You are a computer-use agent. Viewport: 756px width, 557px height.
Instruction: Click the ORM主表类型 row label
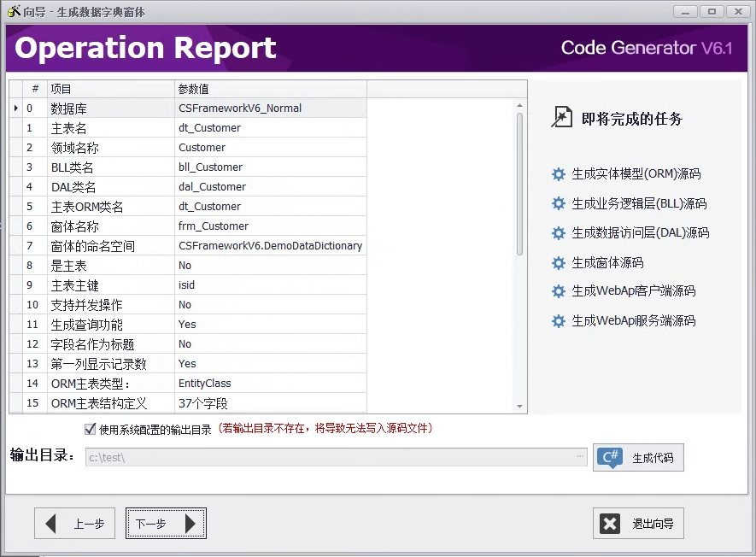point(91,384)
